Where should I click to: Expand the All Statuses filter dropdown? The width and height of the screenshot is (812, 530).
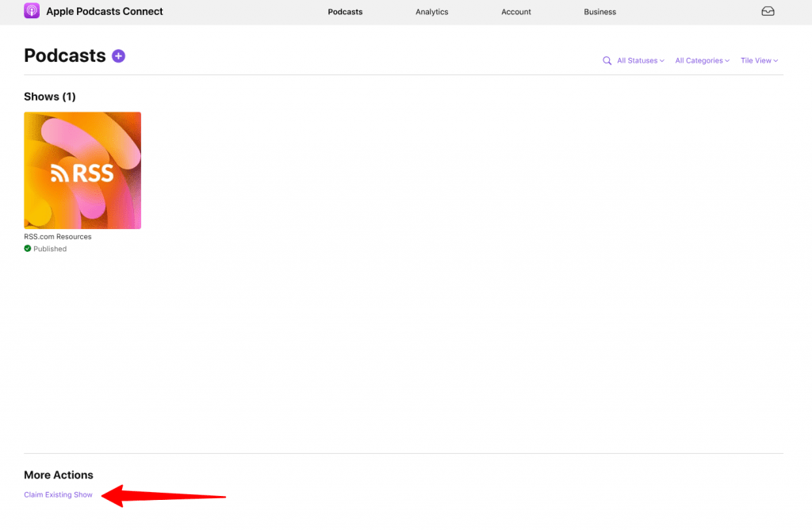[x=640, y=61]
